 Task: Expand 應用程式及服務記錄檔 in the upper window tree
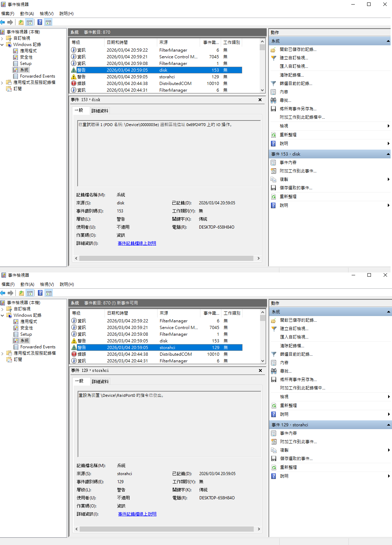click(x=2, y=83)
